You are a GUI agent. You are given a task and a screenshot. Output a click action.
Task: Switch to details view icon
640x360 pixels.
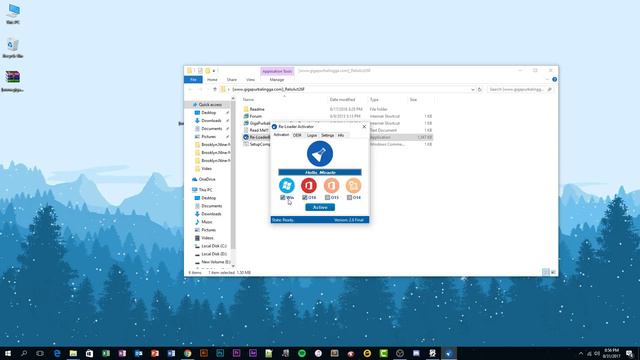pos(546,272)
